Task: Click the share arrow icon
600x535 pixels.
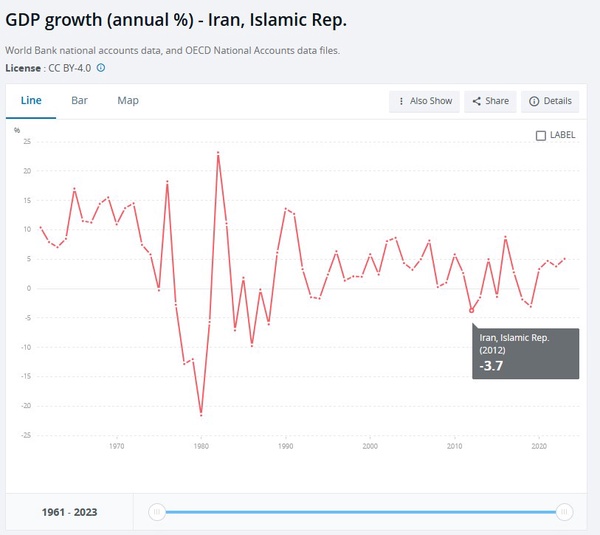Action: pos(476,101)
